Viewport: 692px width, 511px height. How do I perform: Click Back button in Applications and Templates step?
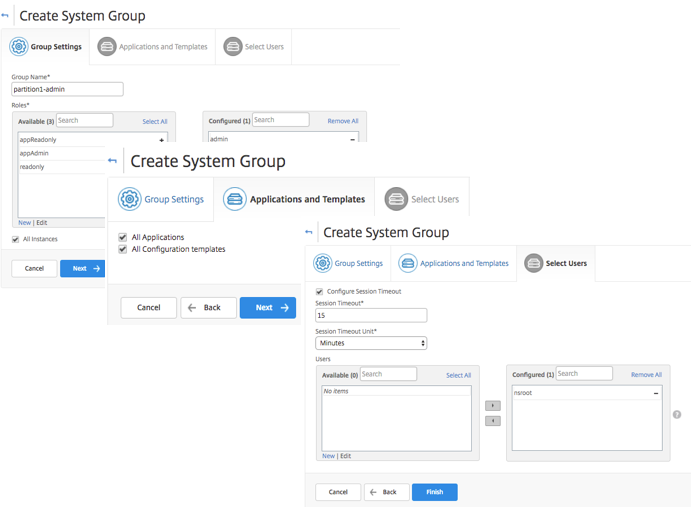(x=208, y=308)
